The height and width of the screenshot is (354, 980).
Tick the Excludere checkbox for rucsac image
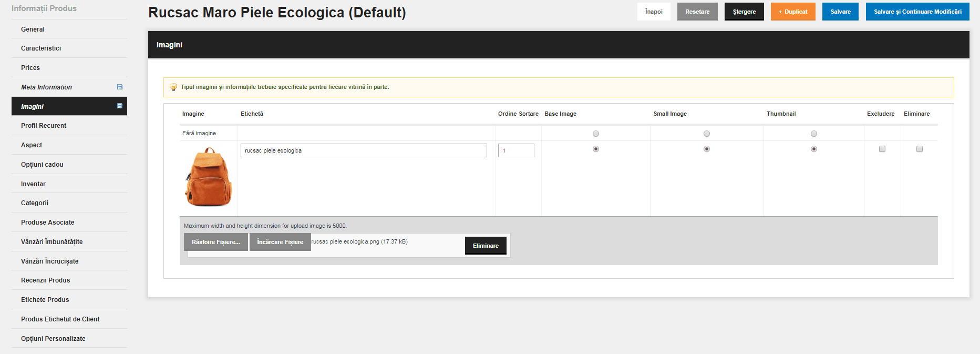click(x=882, y=149)
